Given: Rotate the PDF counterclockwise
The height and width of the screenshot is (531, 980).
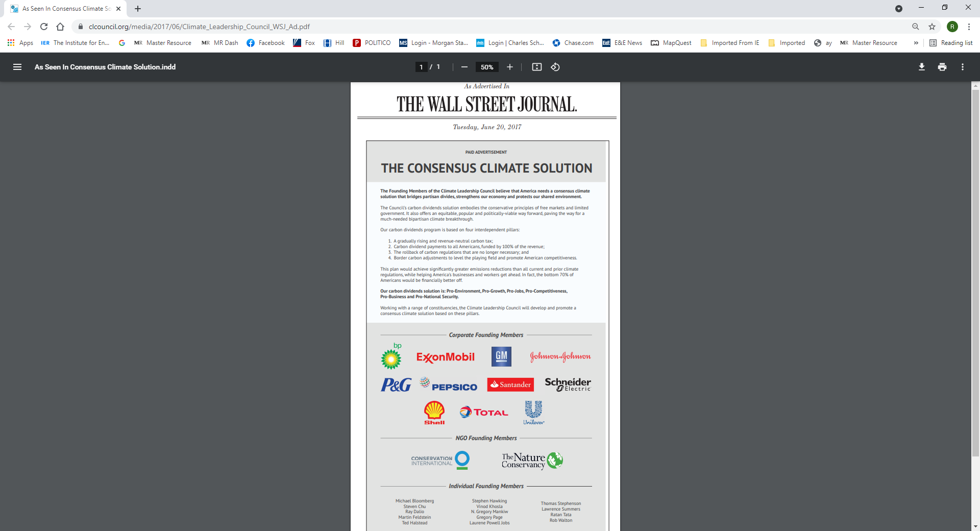Looking at the screenshot, I should click(x=555, y=67).
